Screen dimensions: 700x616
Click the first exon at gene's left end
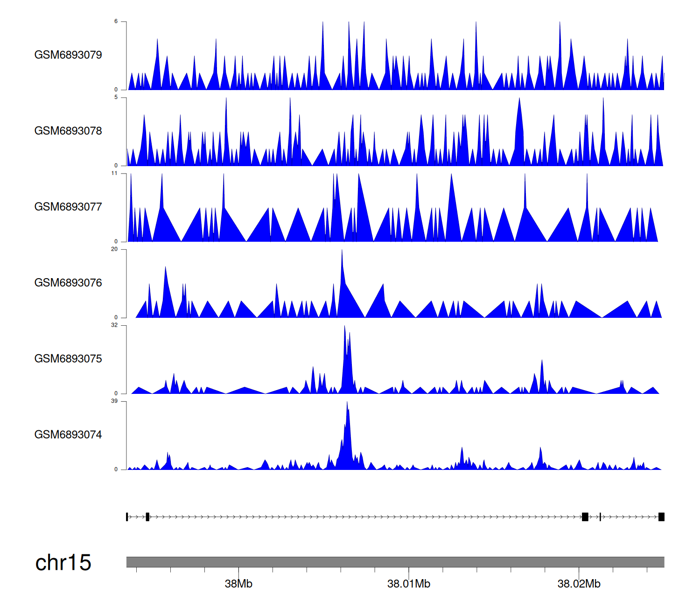click(127, 517)
